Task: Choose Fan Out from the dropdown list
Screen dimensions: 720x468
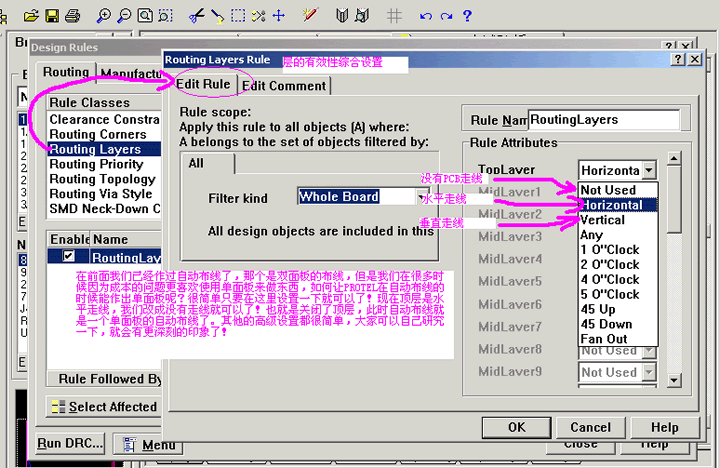Action: pyautogui.click(x=618, y=338)
